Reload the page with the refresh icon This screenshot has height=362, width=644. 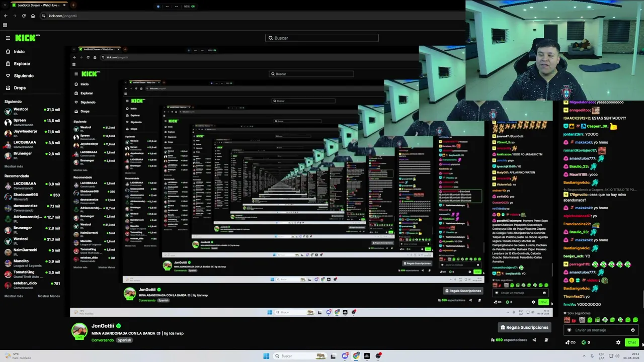pos(24,16)
